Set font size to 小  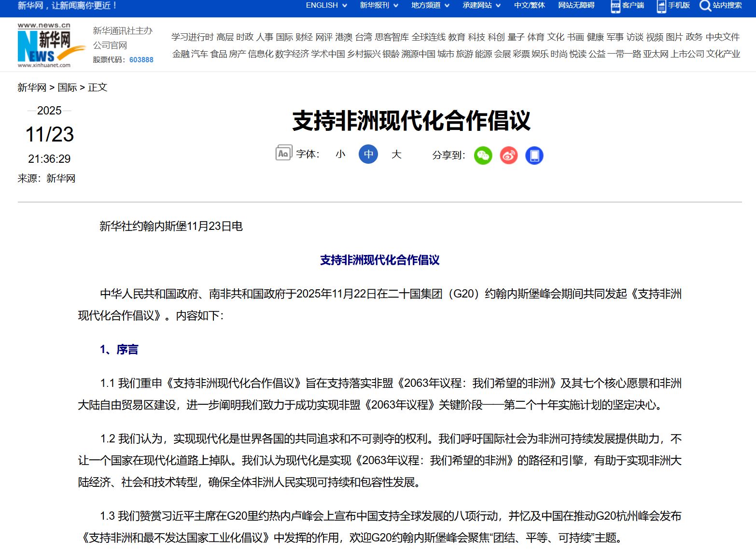click(x=340, y=154)
